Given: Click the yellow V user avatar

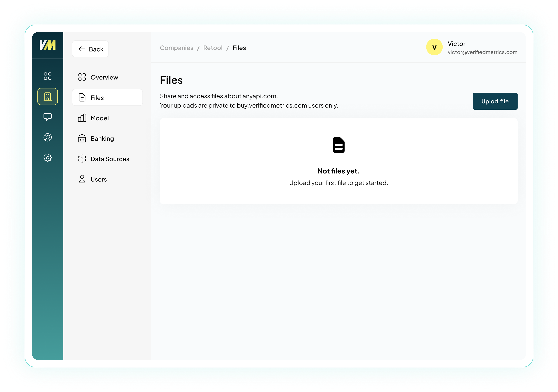Looking at the screenshot, I should tap(434, 47).
